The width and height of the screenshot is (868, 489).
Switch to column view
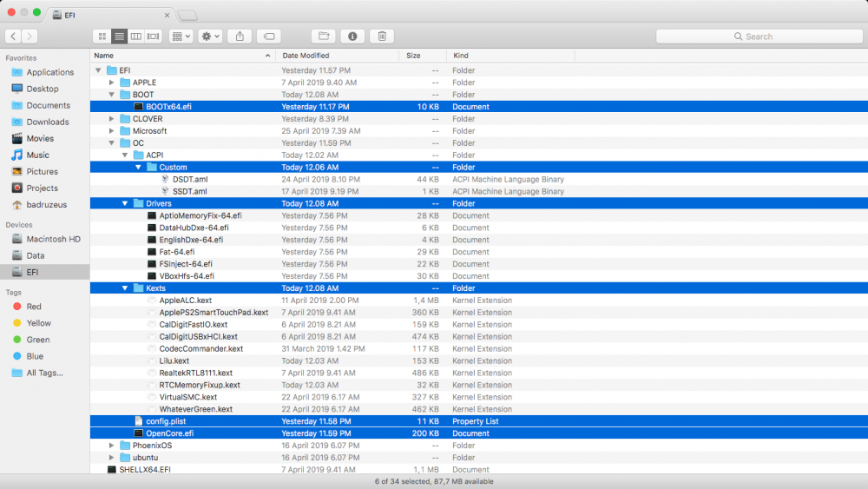pyautogui.click(x=135, y=36)
